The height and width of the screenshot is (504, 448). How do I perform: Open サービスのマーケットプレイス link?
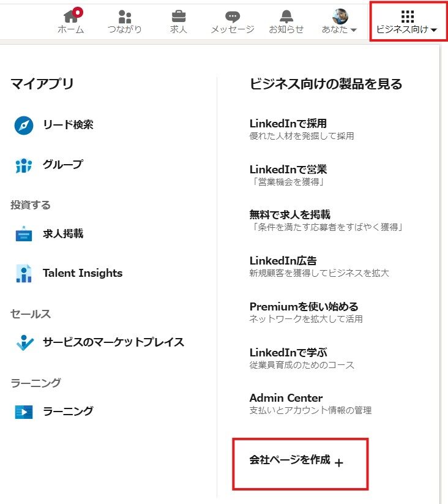[x=114, y=342]
